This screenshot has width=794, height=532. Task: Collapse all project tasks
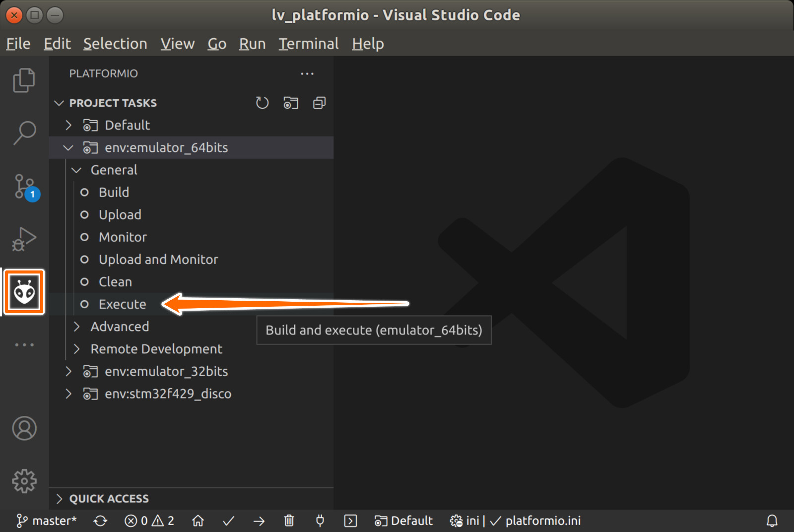coord(319,103)
